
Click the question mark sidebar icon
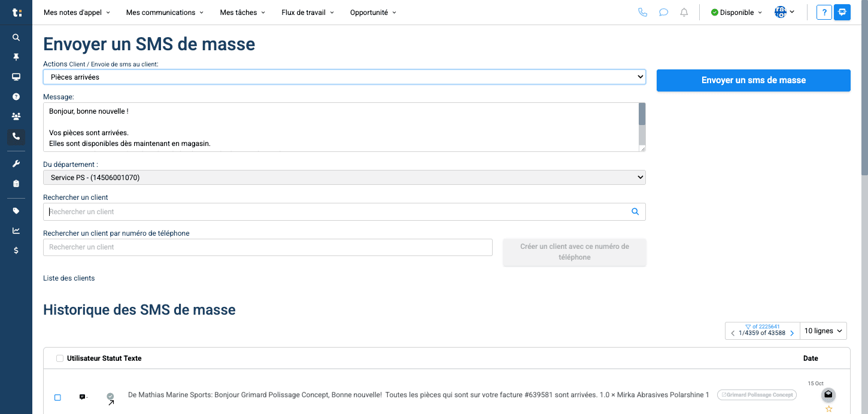[16, 96]
